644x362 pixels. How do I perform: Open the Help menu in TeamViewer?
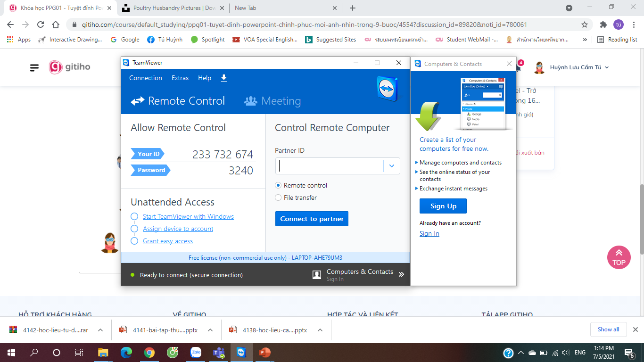[x=205, y=78]
